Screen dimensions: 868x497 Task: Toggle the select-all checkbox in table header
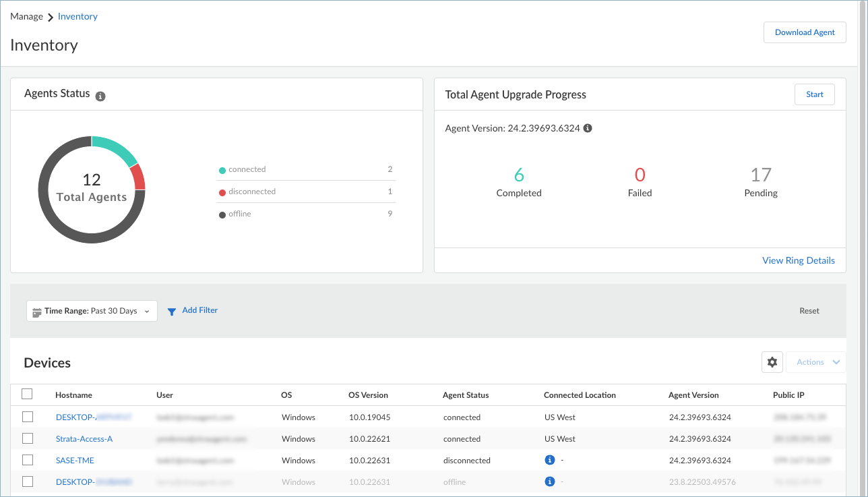coord(27,394)
